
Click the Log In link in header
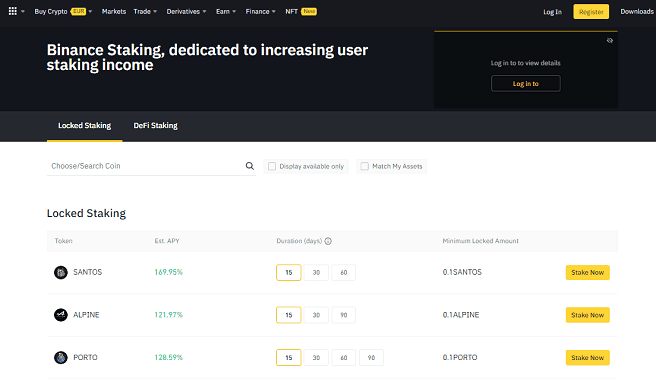coord(552,12)
